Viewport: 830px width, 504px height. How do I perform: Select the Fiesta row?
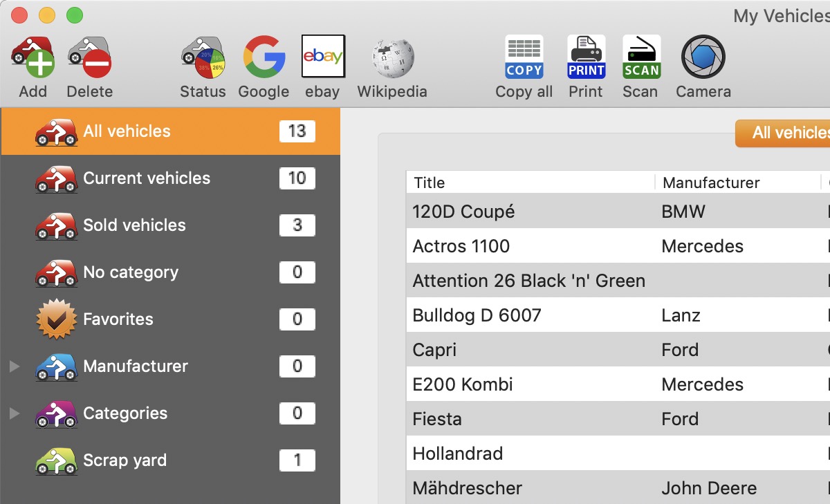click(618, 418)
